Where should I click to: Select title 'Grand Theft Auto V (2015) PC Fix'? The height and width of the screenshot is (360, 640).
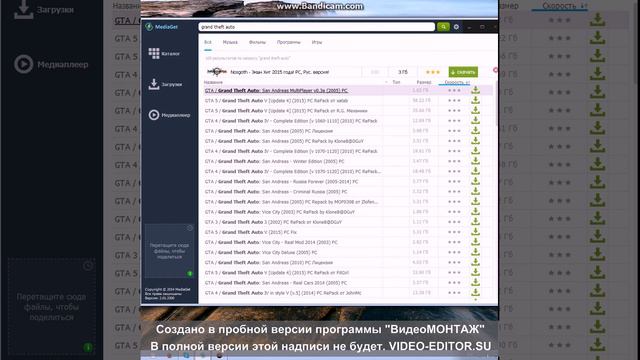251,232
